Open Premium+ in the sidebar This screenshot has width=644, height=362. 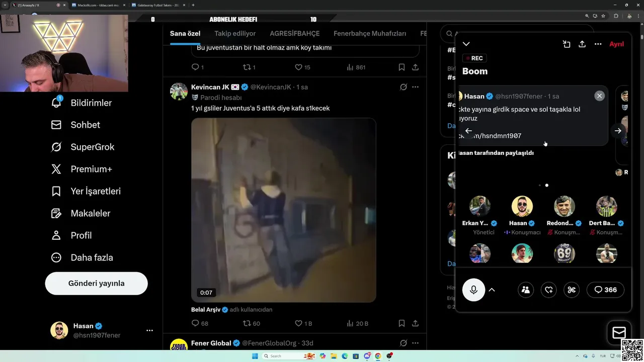click(82, 169)
